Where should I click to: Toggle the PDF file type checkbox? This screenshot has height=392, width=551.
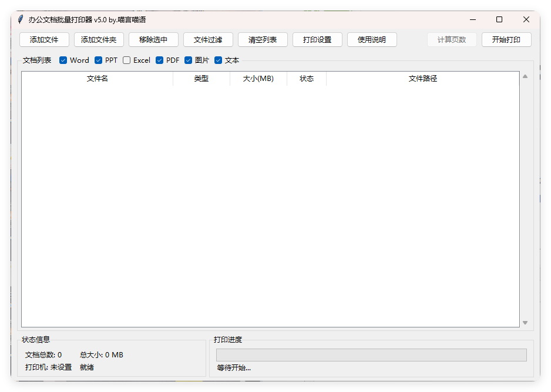(x=159, y=60)
